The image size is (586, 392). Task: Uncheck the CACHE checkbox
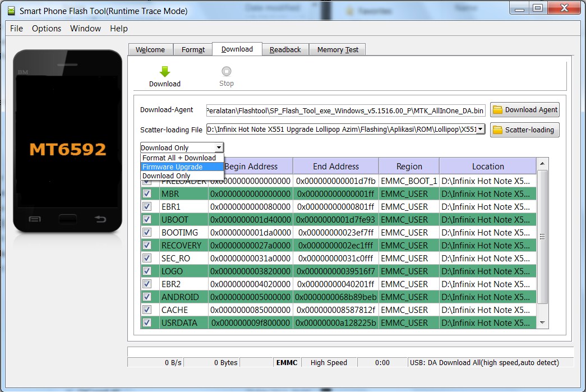147,310
